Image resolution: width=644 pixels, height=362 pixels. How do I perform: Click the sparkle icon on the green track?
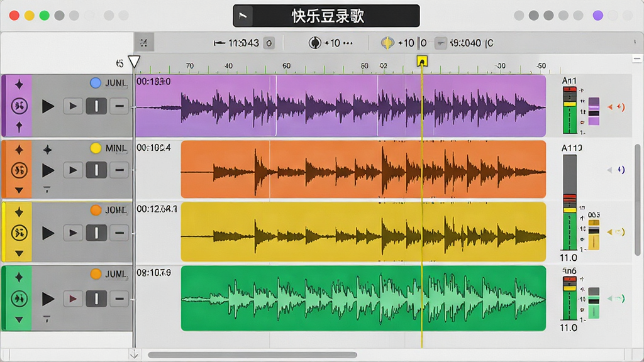click(19, 277)
